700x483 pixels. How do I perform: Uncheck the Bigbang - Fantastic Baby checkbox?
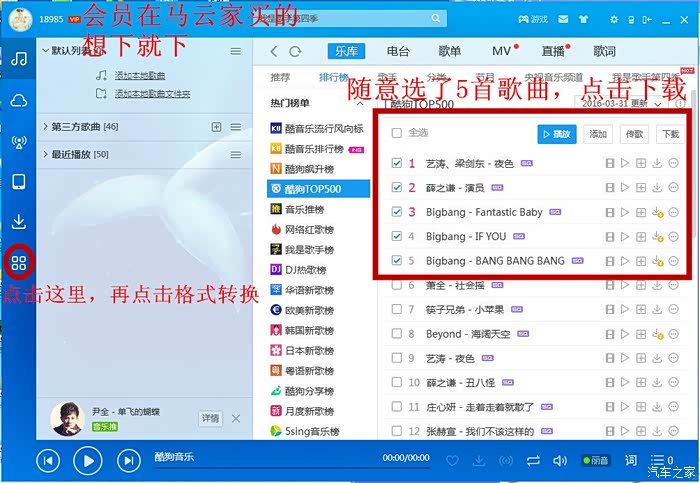click(x=397, y=212)
